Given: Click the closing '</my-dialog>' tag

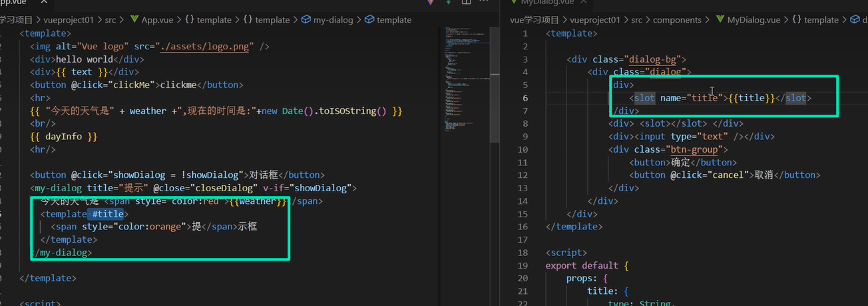Looking at the screenshot, I should click(61, 253).
